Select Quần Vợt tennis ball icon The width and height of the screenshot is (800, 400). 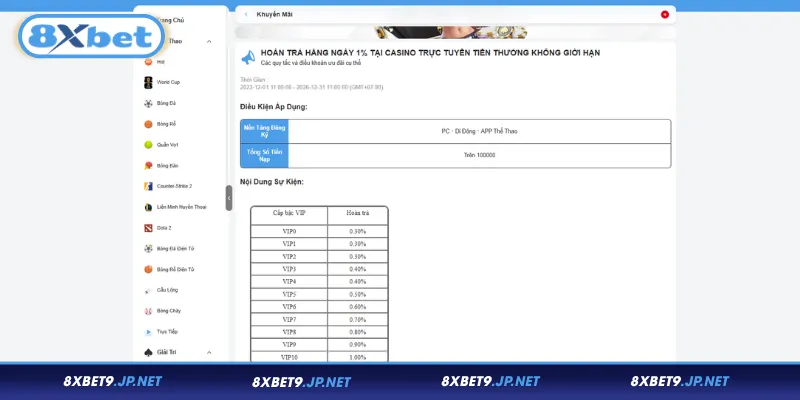pos(148,145)
